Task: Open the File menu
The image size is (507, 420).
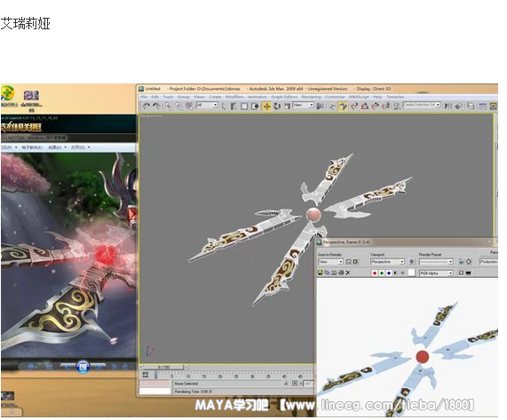Action: click(x=144, y=97)
